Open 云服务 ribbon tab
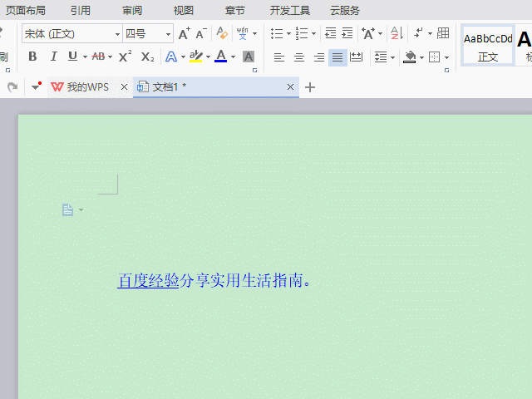Screen dimensions: 532x399 345,11
